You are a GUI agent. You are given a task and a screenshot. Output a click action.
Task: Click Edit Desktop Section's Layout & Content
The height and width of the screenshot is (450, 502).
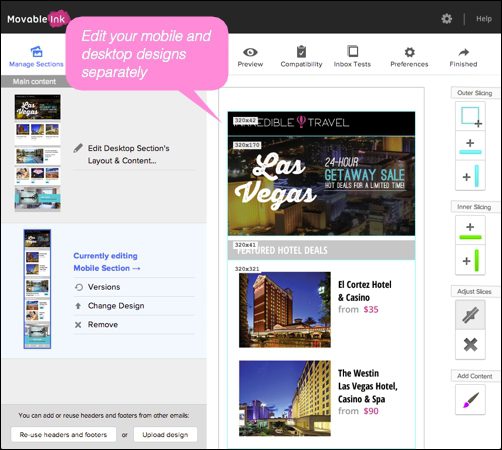tap(129, 154)
